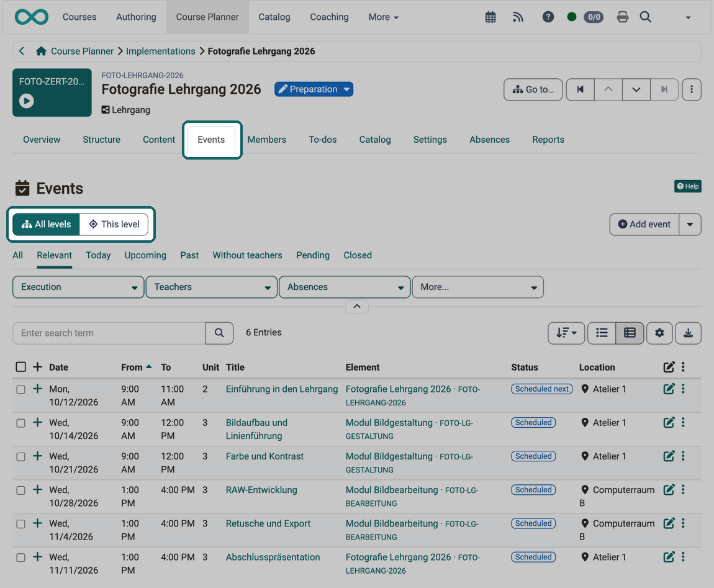
Task: Open the calendar icon in top bar
Action: [490, 17]
